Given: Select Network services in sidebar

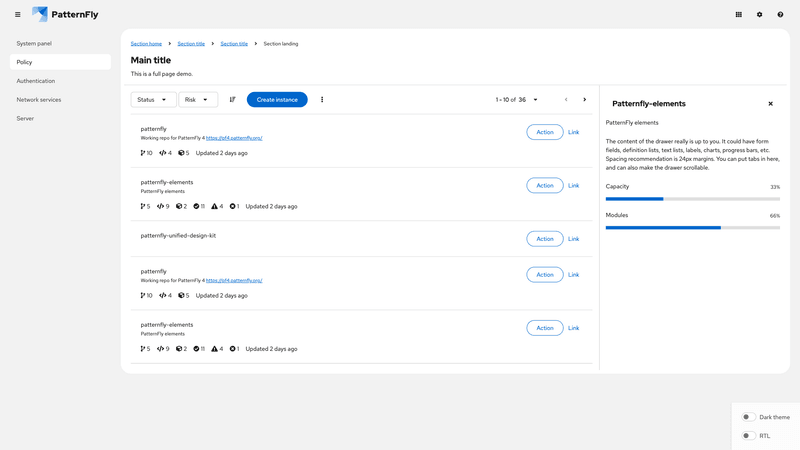Looking at the screenshot, I should 60,99.
